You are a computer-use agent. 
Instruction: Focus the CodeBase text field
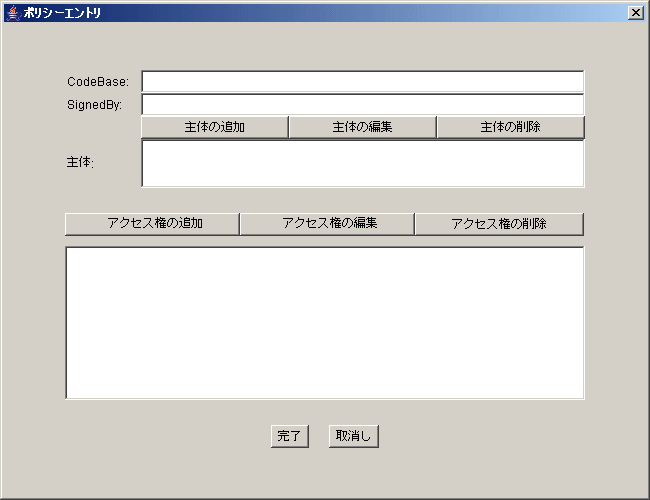click(362, 81)
